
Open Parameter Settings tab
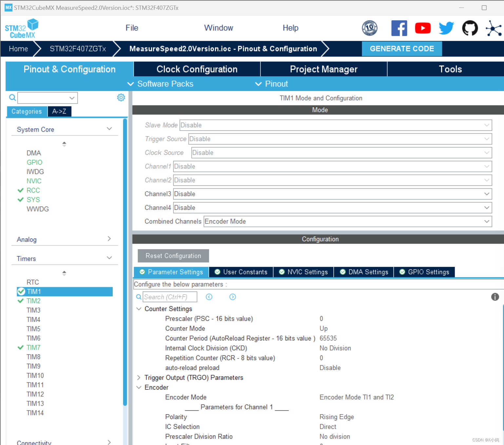point(171,272)
